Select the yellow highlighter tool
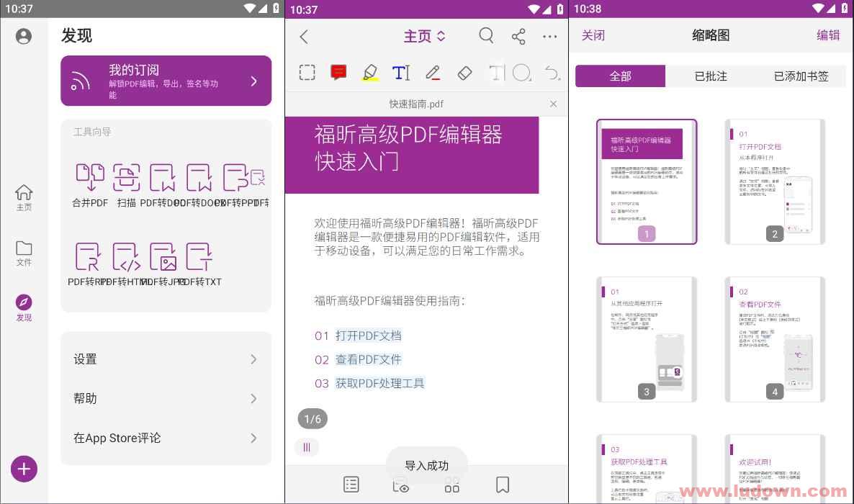 coord(370,73)
